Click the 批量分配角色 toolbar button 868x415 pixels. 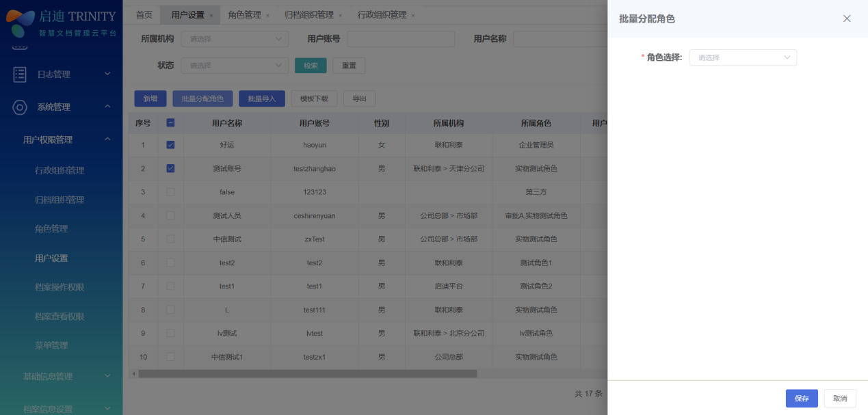click(x=202, y=98)
